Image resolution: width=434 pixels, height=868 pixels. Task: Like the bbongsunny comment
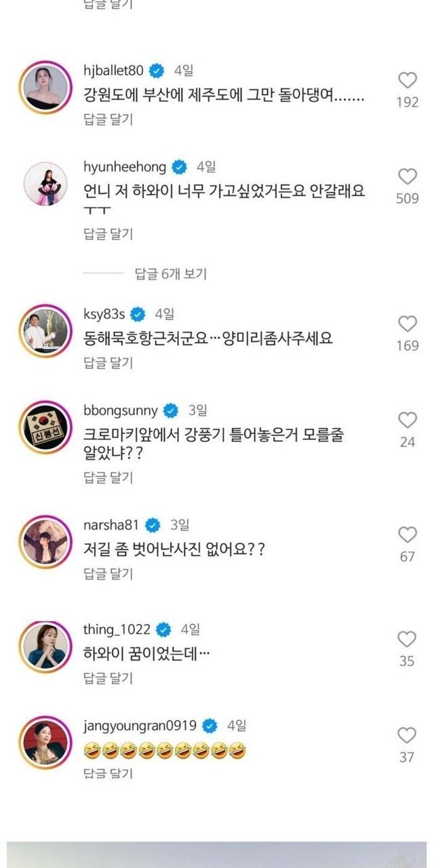click(407, 420)
